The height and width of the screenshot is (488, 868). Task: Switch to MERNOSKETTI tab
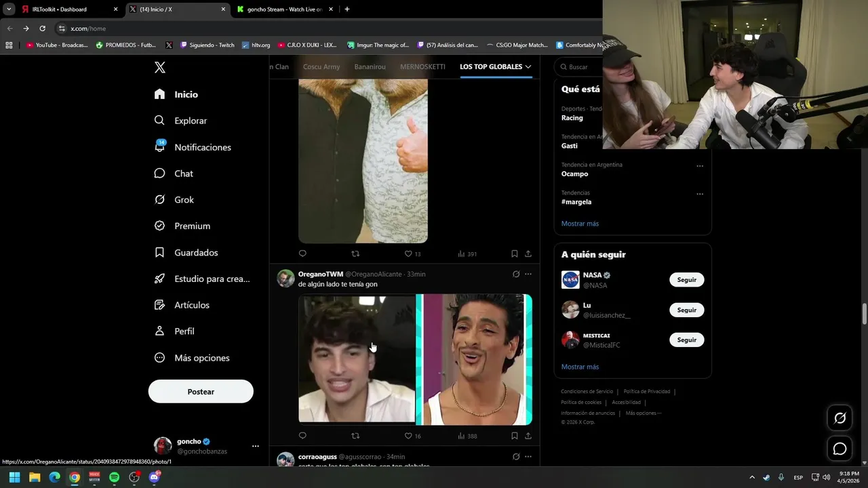pos(422,66)
